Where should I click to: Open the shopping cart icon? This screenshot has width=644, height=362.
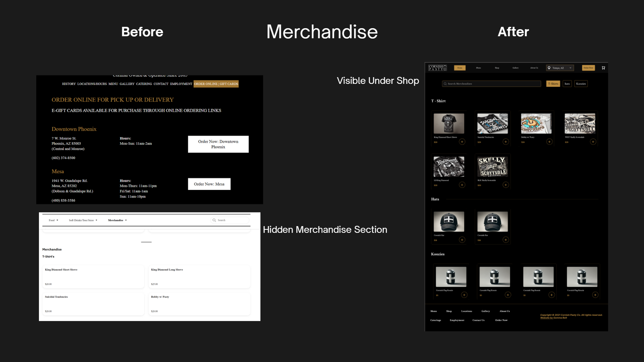603,68
